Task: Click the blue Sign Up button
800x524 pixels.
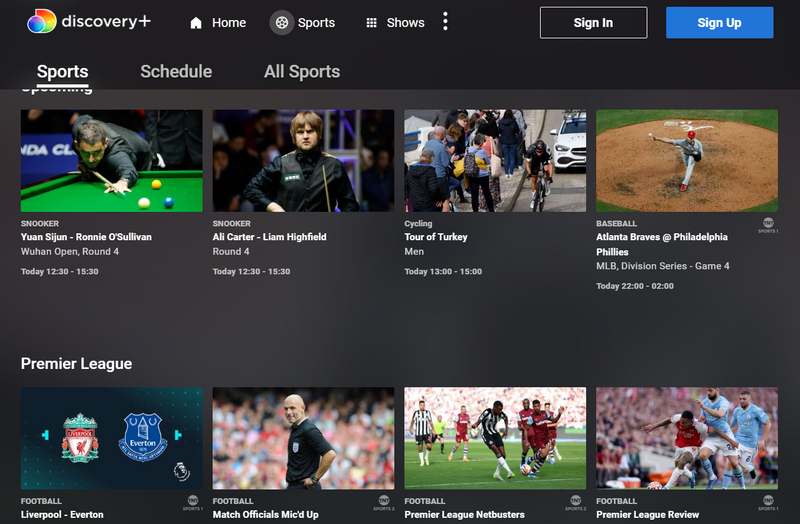Action: pos(719,22)
